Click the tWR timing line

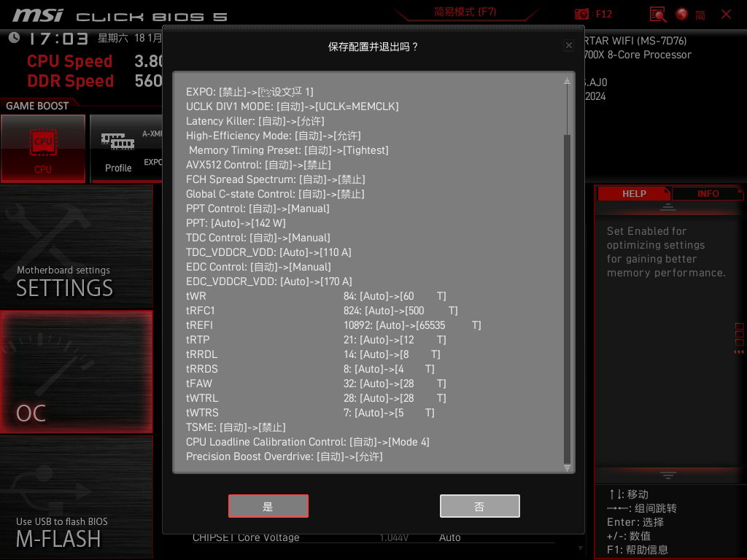316,296
